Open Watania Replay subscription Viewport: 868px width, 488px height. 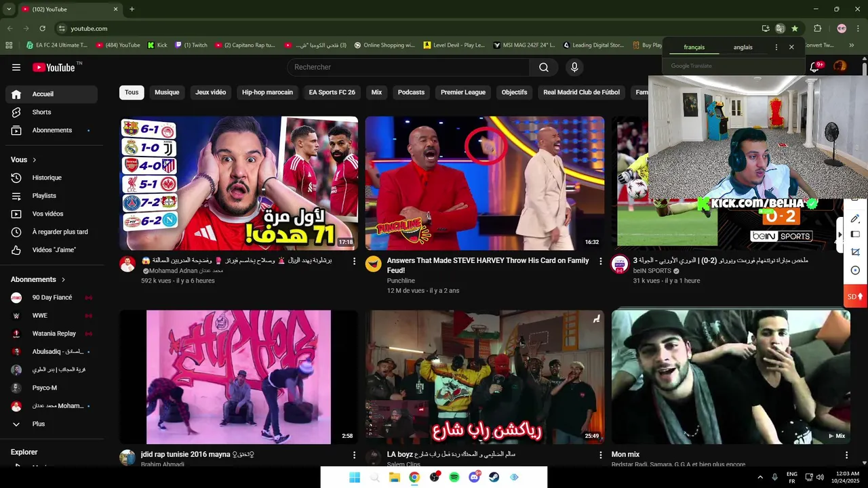tap(52, 333)
